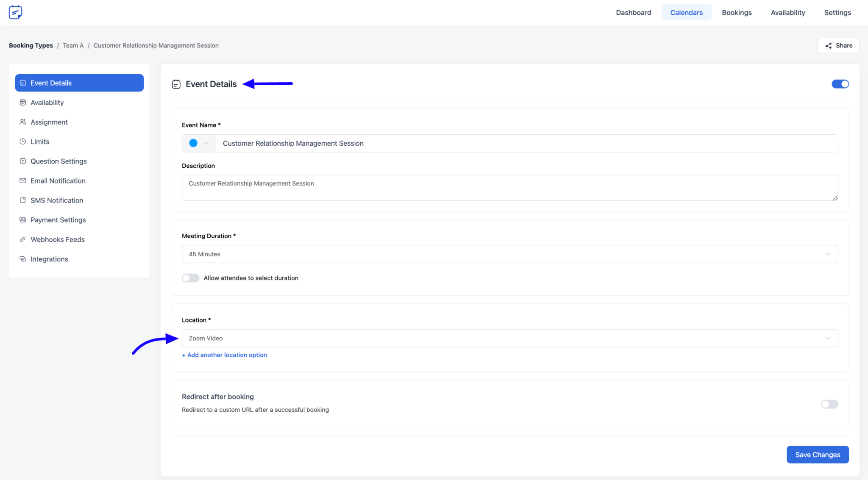Viewport: 868px width, 480px height.
Task: Open the Meeting Duration dropdown
Action: (509, 254)
